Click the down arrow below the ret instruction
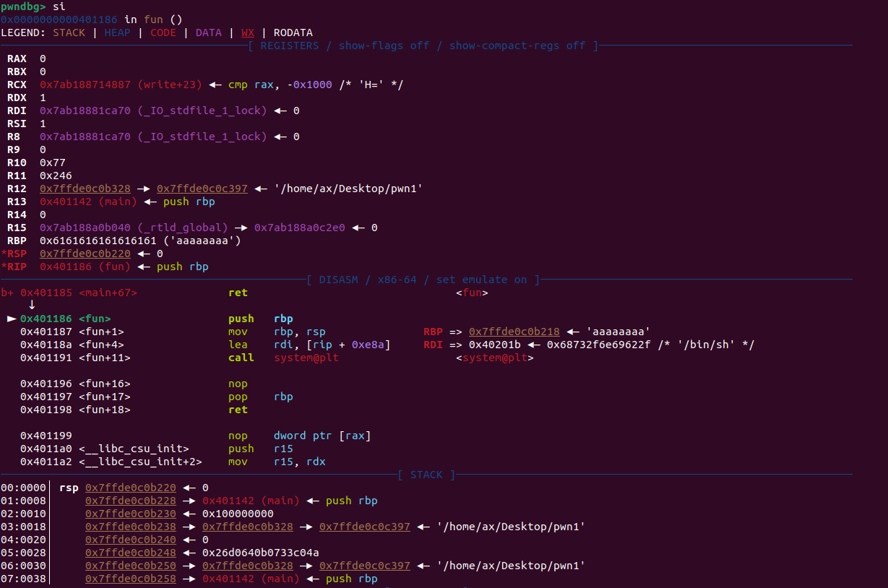Image resolution: width=888 pixels, height=588 pixels. click(x=32, y=306)
